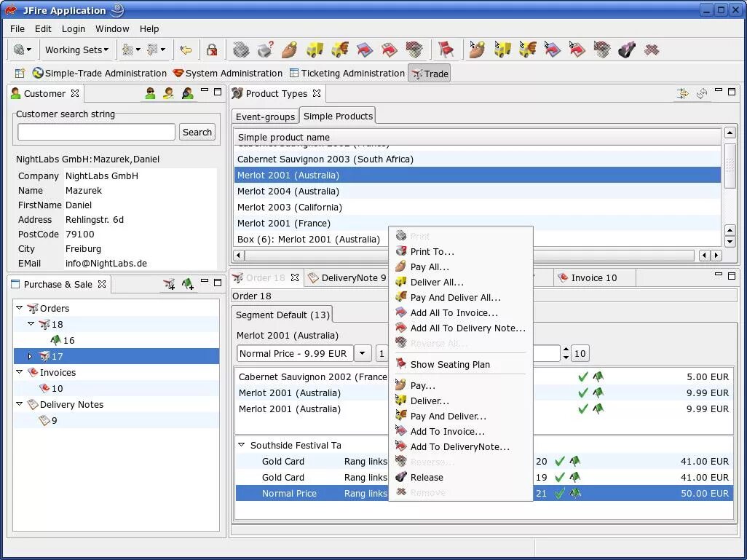Choose Release in context menu
This screenshot has height=560, width=747.
pos(461,477)
